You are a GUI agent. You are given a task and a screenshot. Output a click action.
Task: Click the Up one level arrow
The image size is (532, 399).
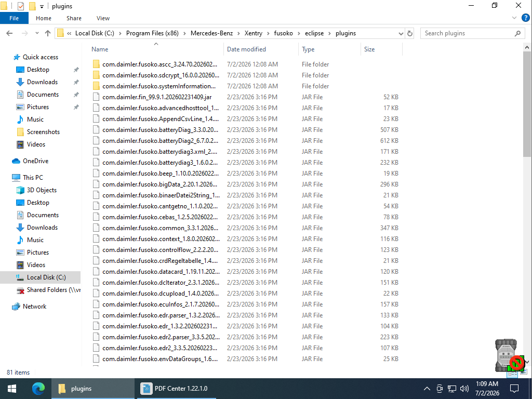(47, 33)
